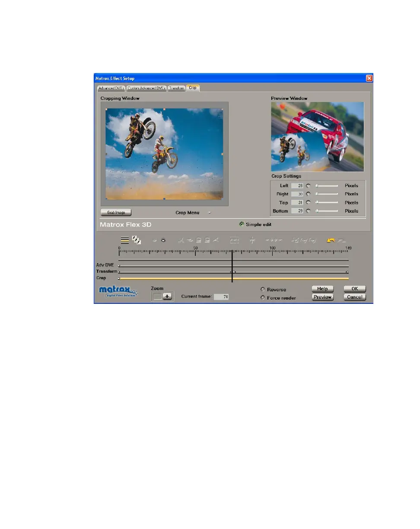Image resolution: width=420 pixels, height=529 pixels.
Task: Click the Zoom plus button
Action: click(167, 296)
